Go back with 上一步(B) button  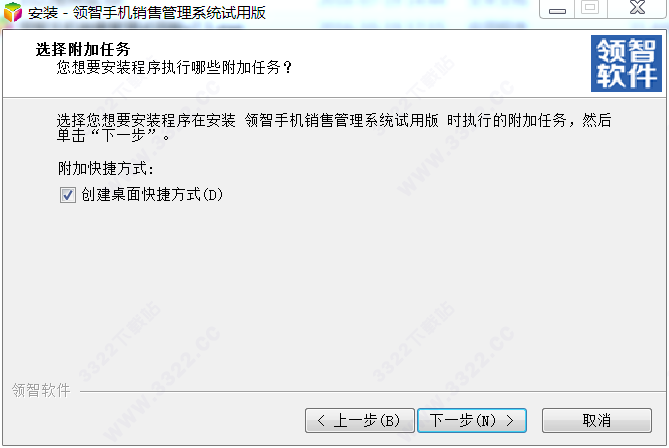click(360, 421)
